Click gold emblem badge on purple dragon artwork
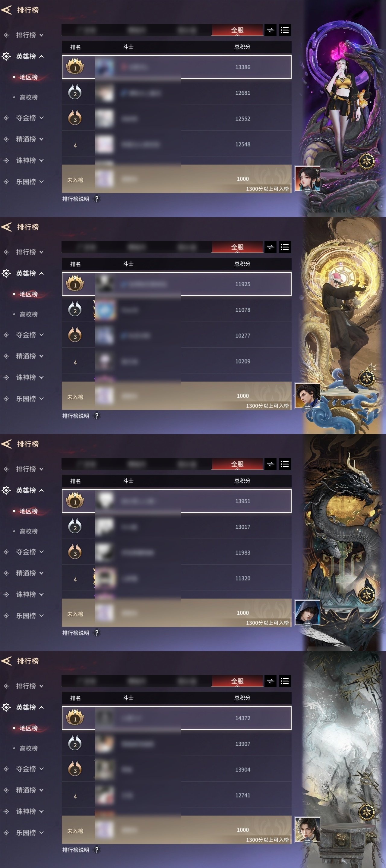This screenshot has height=868, width=386. pyautogui.click(x=366, y=161)
